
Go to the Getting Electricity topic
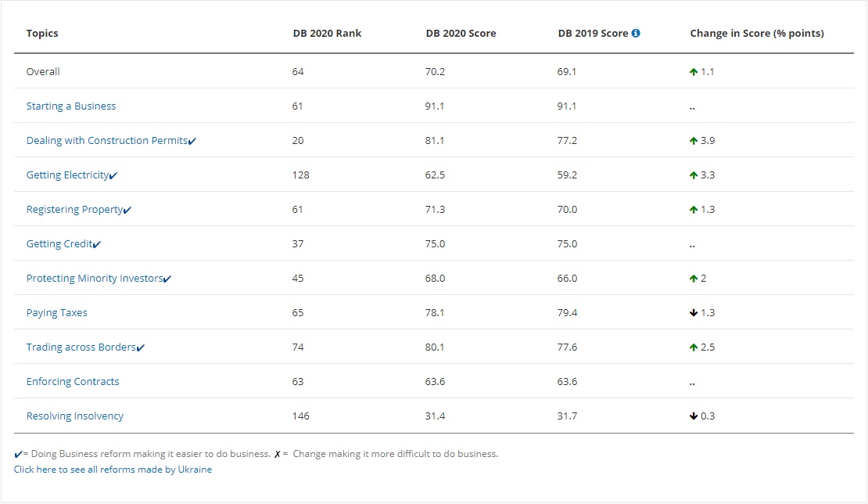click(67, 175)
